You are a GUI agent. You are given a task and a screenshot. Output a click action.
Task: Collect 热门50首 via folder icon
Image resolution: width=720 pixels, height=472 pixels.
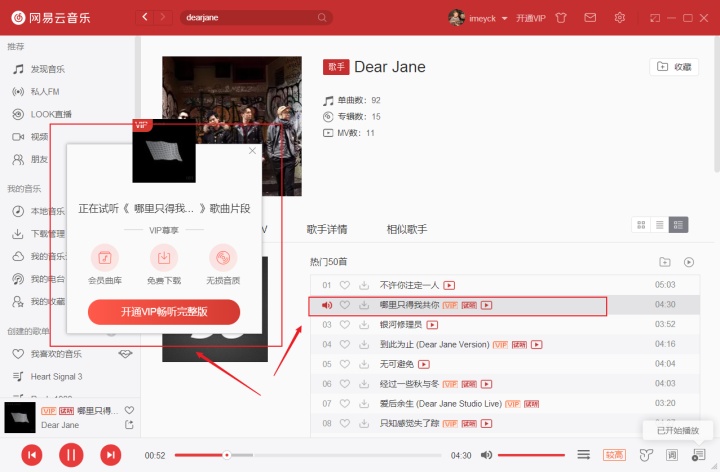click(664, 262)
